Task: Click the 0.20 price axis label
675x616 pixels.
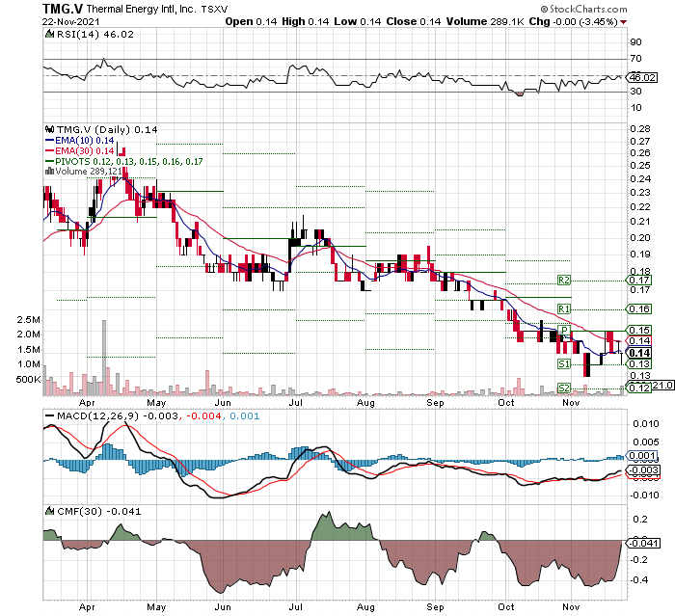Action: [640, 237]
